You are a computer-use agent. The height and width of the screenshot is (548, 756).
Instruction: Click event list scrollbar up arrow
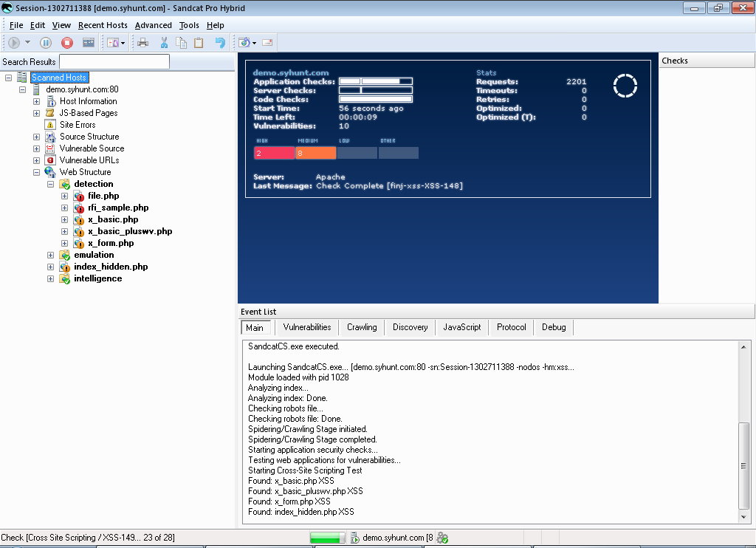743,347
